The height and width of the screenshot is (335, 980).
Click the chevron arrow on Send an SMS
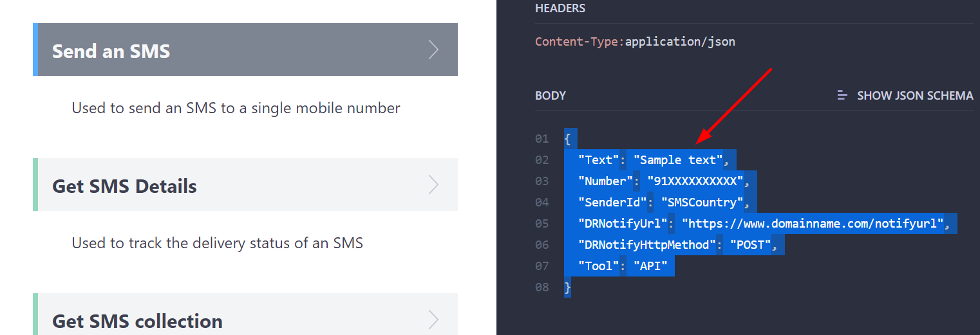(x=433, y=50)
